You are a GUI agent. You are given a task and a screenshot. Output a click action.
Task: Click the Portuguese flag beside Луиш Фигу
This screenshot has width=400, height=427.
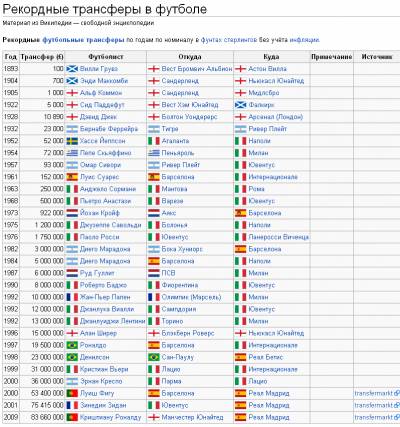pyautogui.click(x=72, y=393)
